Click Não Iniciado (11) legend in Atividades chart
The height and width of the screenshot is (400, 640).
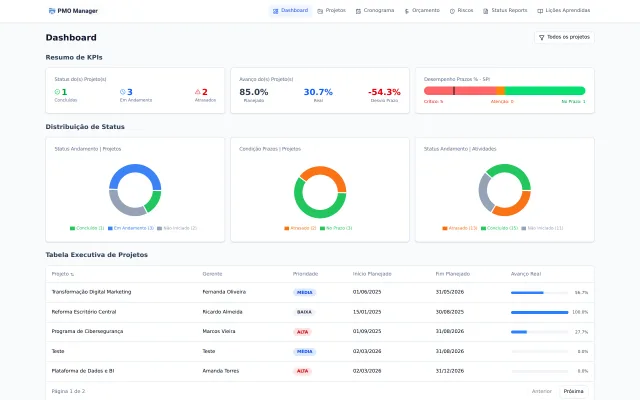click(542, 228)
